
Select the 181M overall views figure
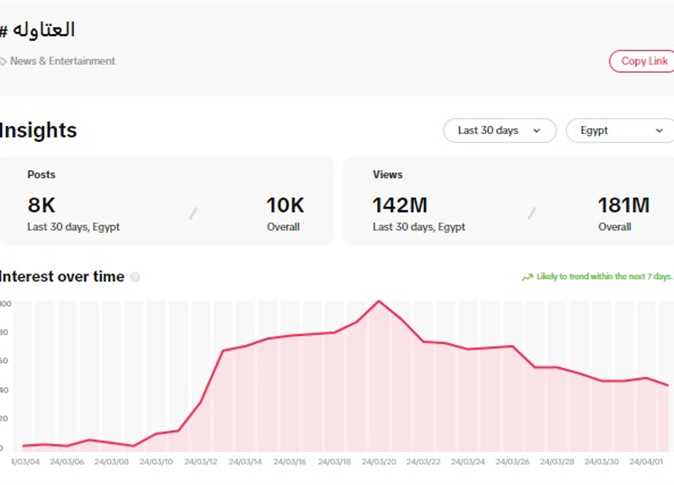click(623, 205)
